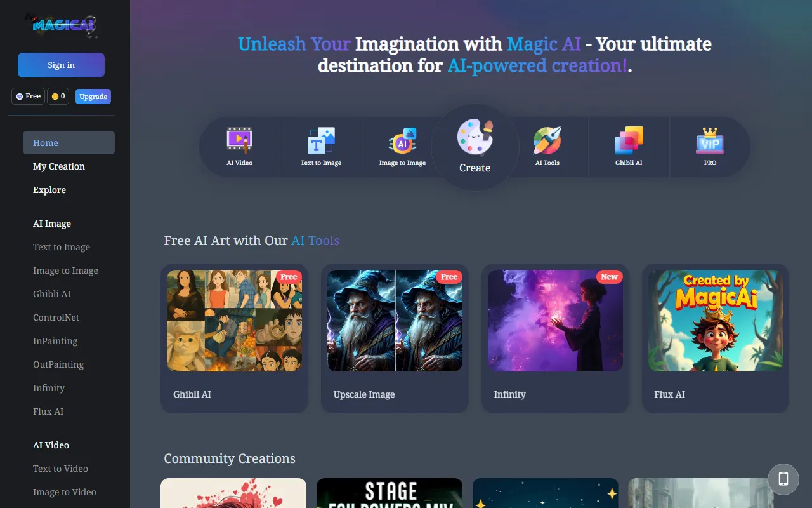Select OutPainting in the sidebar
The width and height of the screenshot is (812, 508).
(58, 364)
